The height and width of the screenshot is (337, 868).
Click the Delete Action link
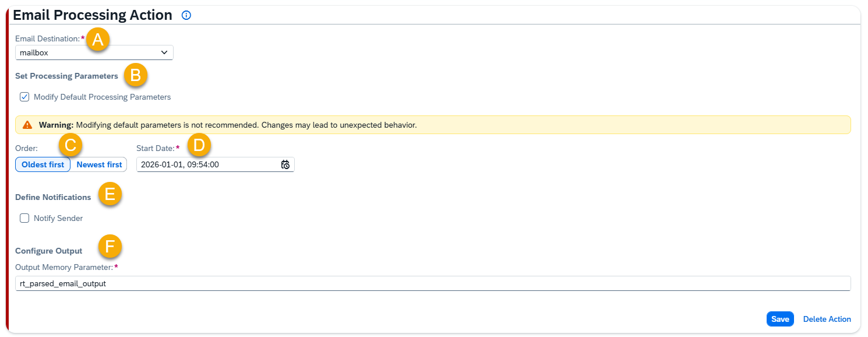coord(827,319)
